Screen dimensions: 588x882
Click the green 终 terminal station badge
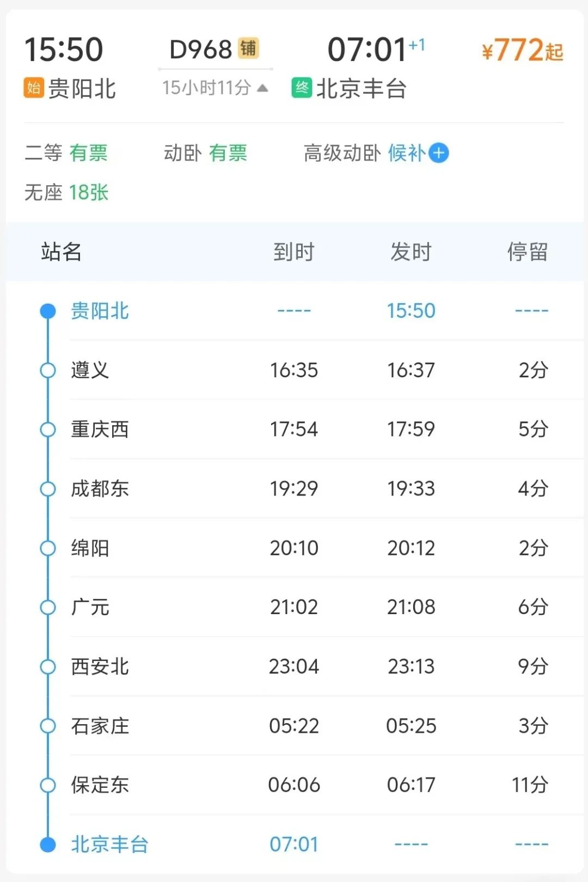302,88
